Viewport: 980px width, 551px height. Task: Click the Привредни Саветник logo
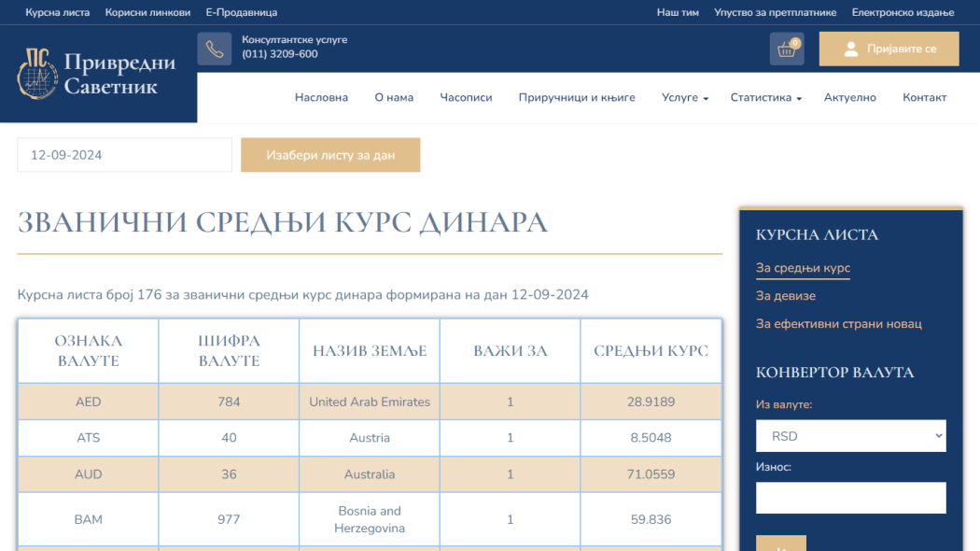point(97,75)
